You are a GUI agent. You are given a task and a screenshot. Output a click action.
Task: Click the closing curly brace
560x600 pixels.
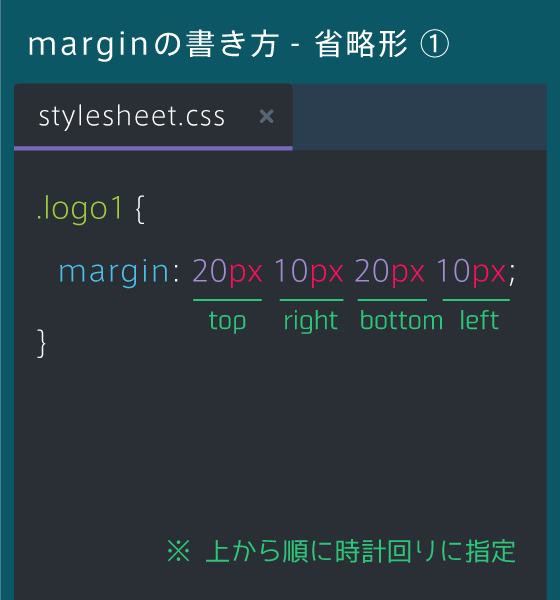coord(41,343)
